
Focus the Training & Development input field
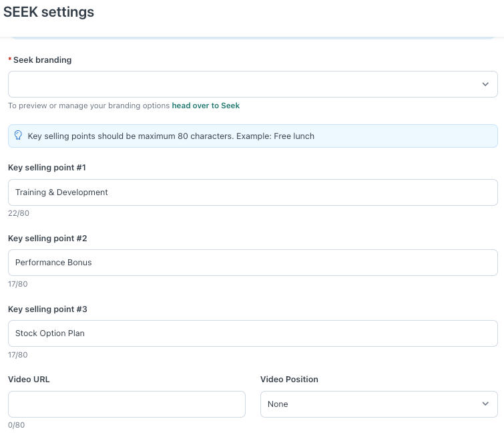pyautogui.click(x=252, y=192)
